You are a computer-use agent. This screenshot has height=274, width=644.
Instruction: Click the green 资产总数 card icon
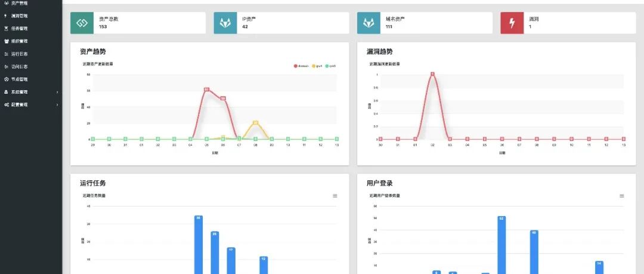(82, 23)
